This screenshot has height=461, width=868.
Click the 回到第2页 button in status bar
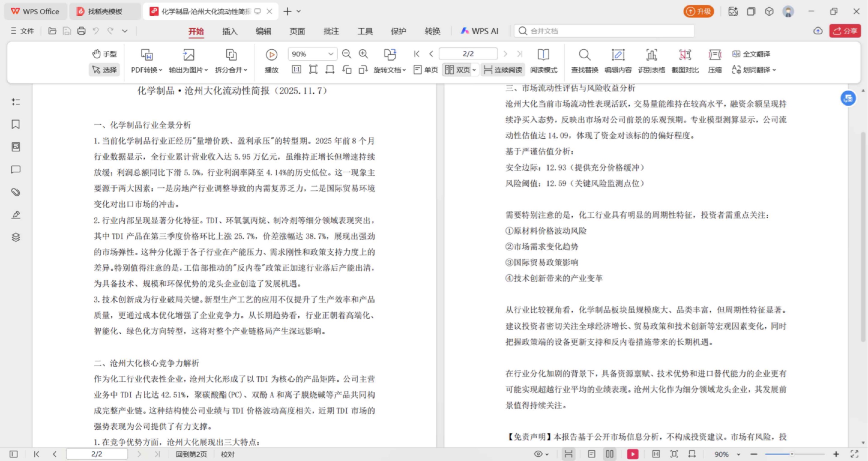point(191,454)
